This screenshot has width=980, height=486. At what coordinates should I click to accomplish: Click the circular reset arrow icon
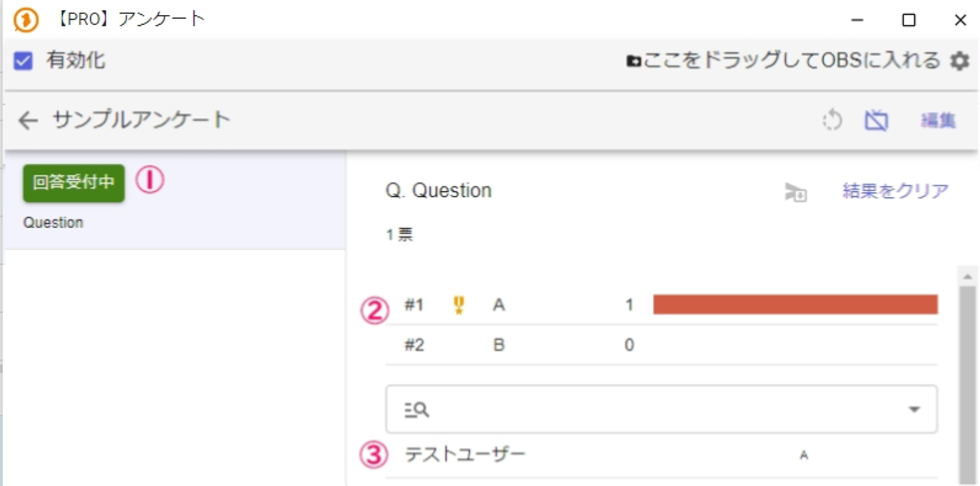pos(832,120)
